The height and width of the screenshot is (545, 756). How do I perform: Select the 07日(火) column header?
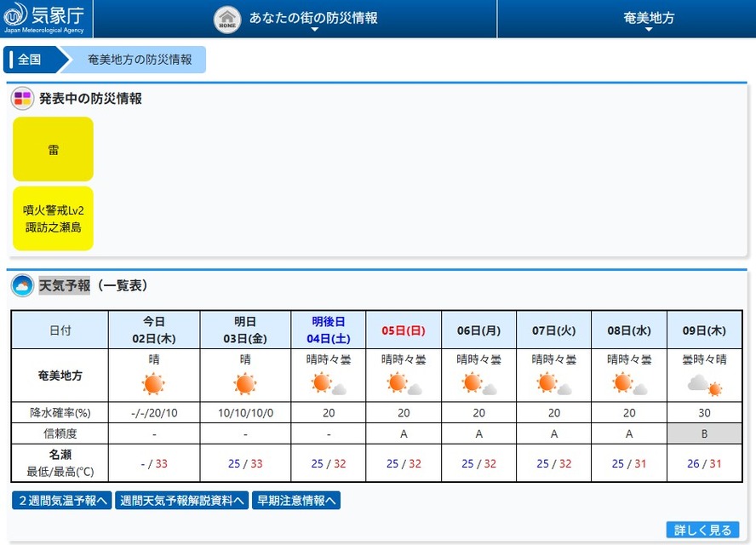tap(554, 330)
